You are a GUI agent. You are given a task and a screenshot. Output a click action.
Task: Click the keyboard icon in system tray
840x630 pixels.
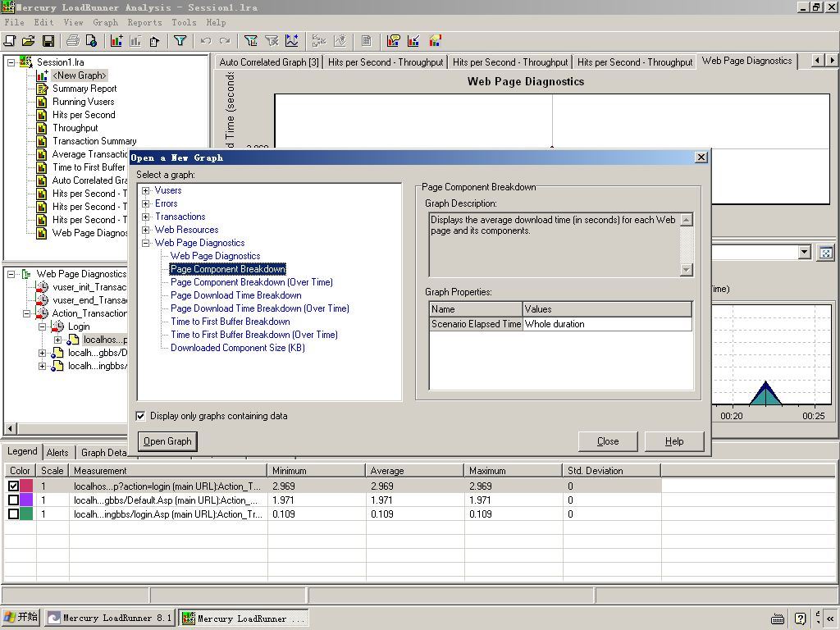[778, 619]
